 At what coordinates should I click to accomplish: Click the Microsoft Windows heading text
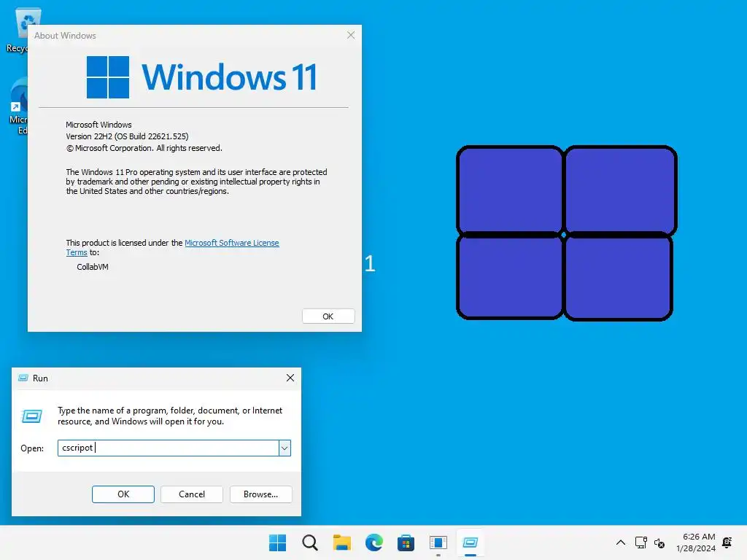pos(98,125)
